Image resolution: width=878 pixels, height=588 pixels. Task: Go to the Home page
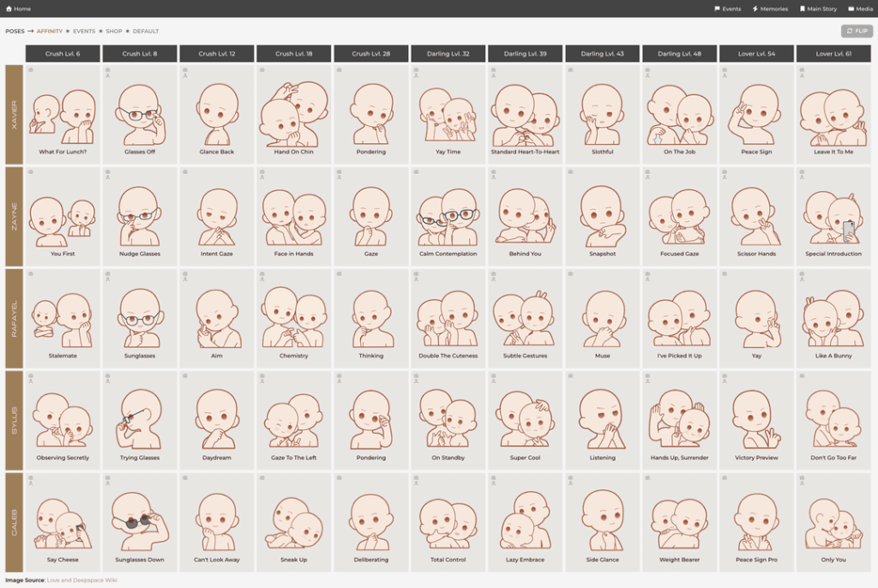pos(19,9)
